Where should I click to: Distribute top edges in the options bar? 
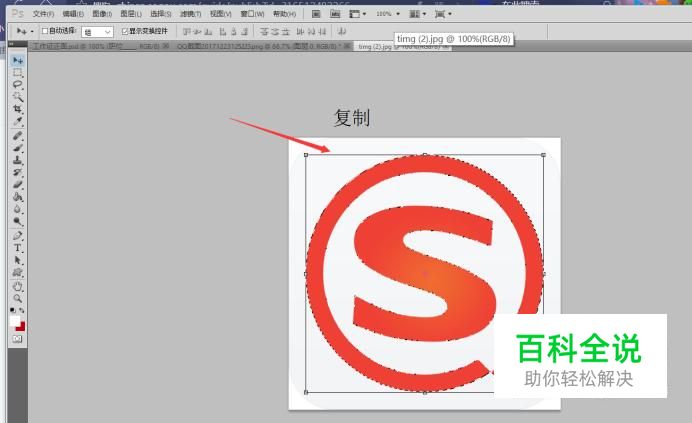coord(264,31)
